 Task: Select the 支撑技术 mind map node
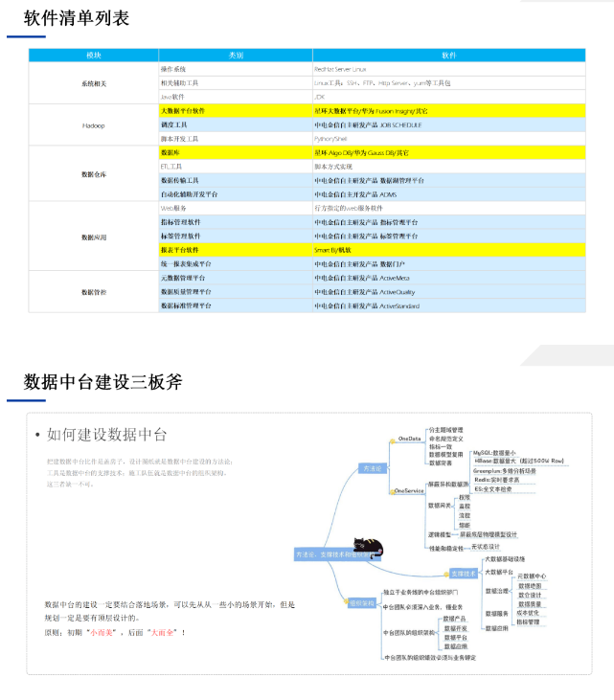pos(464,574)
